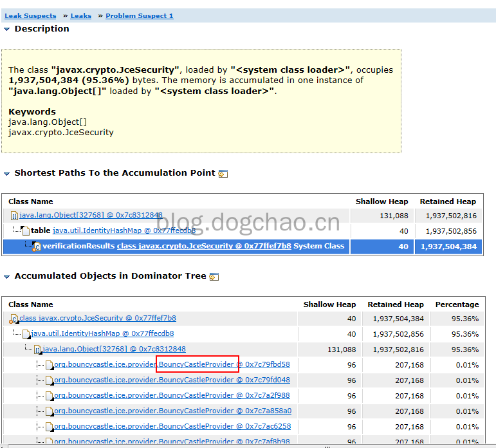Click the query icon next to Accumulated Objects heading
The image size is (496, 448).
click(214, 277)
